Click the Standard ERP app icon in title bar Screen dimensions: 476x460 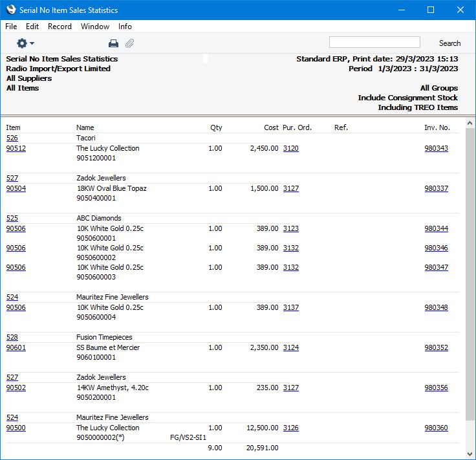tap(11, 10)
